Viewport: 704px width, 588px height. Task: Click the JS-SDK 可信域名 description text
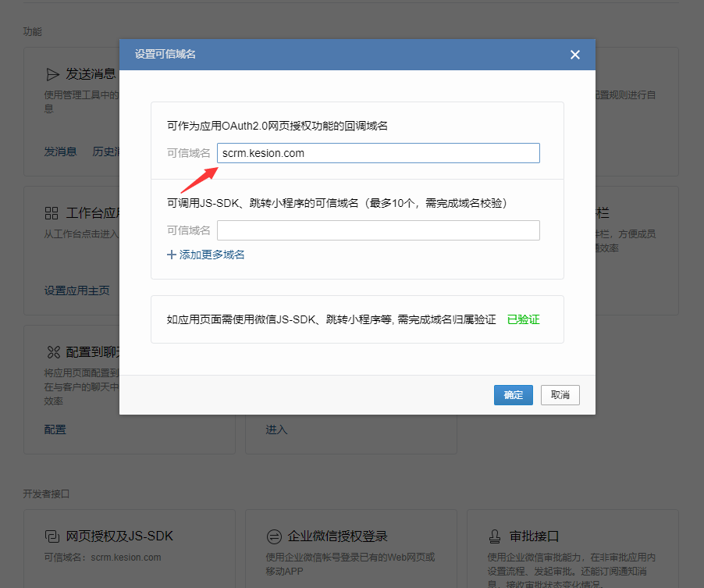pyautogui.click(x=337, y=203)
